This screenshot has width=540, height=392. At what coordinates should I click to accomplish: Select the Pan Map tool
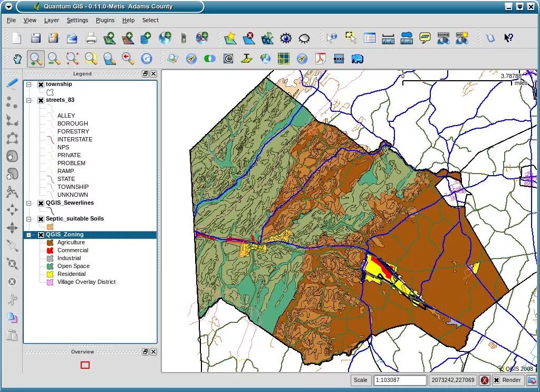pos(17,59)
